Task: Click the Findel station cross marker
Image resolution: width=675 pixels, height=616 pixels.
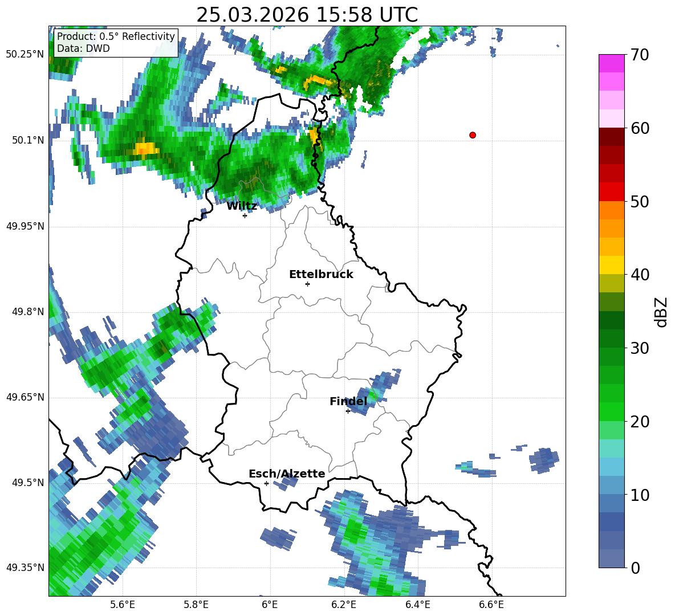Action: [348, 411]
